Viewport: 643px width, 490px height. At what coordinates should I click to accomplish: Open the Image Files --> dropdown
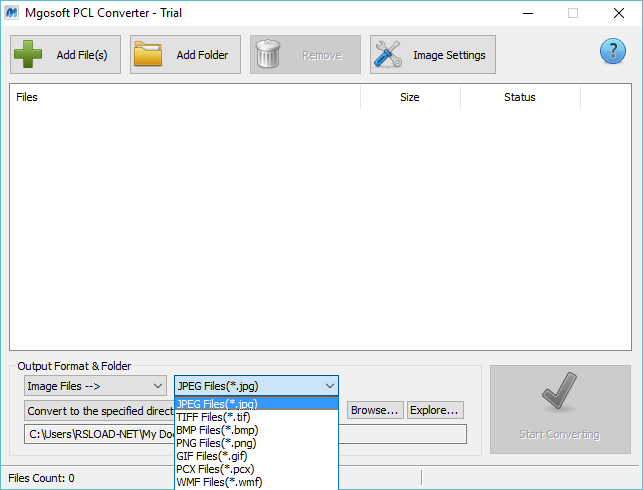[x=95, y=386]
